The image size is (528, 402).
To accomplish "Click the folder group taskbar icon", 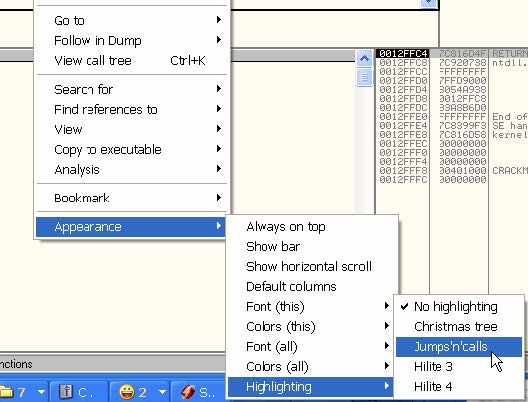I will pyautogui.click(x=7, y=392).
